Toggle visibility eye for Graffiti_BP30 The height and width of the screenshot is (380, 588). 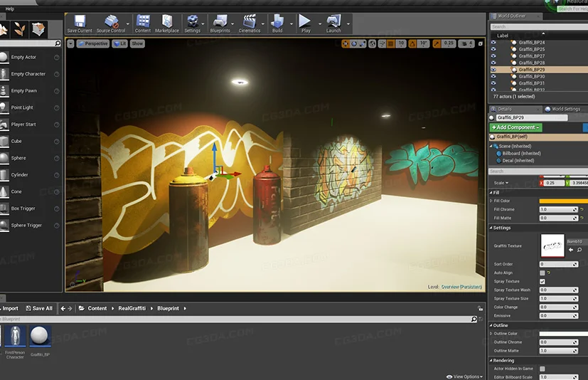pos(493,76)
